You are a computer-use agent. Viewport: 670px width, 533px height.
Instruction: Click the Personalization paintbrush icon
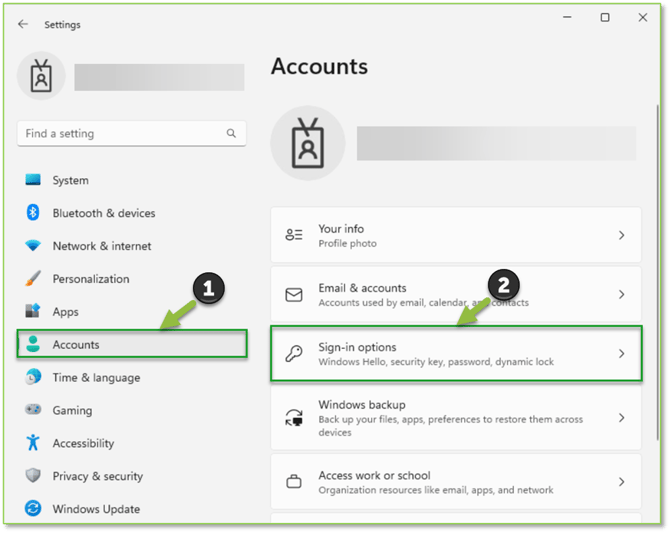(x=33, y=279)
